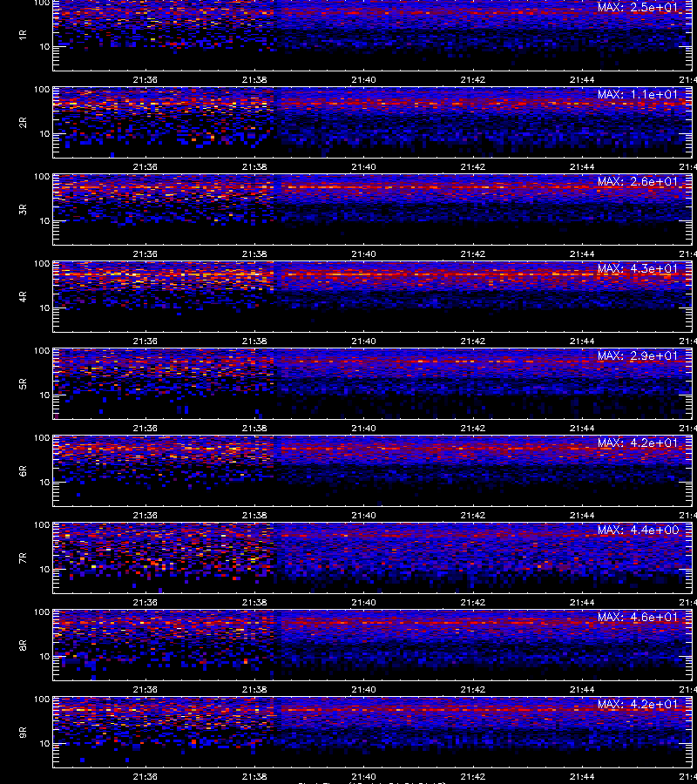
Task: Select the 'MAX: 4.2e+01' annotation in panel 6R
Action: pos(638,443)
